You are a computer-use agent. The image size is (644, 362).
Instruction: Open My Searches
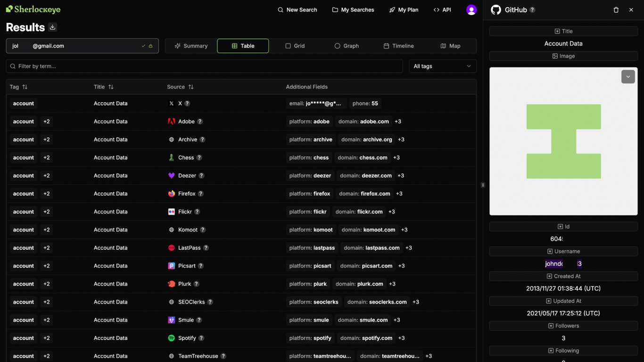point(353,10)
